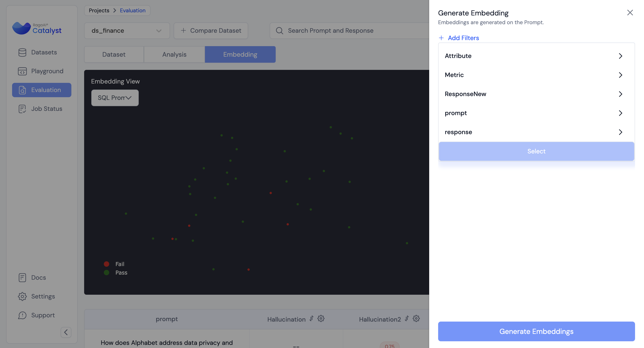644x348 pixels.
Task: Open the Support chat icon
Action: point(22,315)
